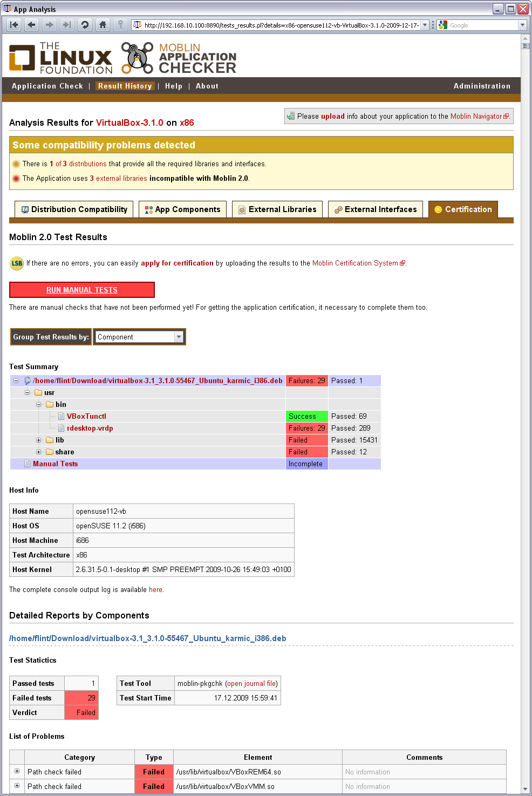Click the page icon in the address bar
532x796 pixels.
tap(137, 25)
